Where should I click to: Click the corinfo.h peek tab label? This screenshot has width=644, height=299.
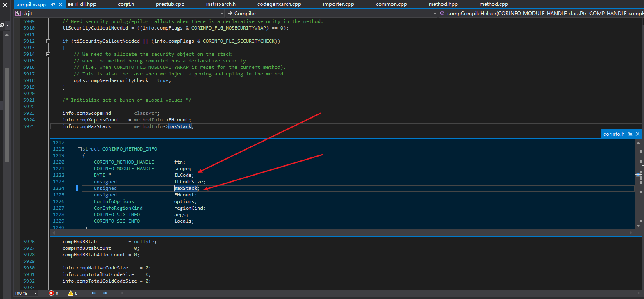click(614, 134)
